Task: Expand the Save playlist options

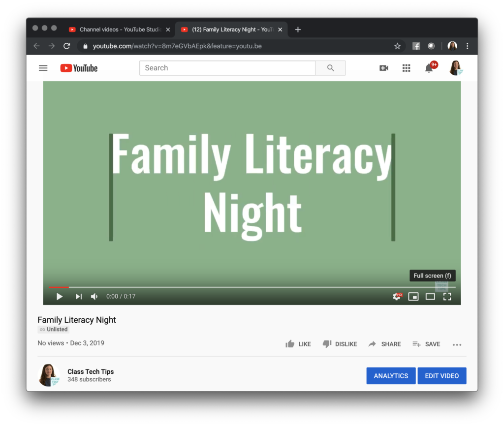Action: (426, 344)
